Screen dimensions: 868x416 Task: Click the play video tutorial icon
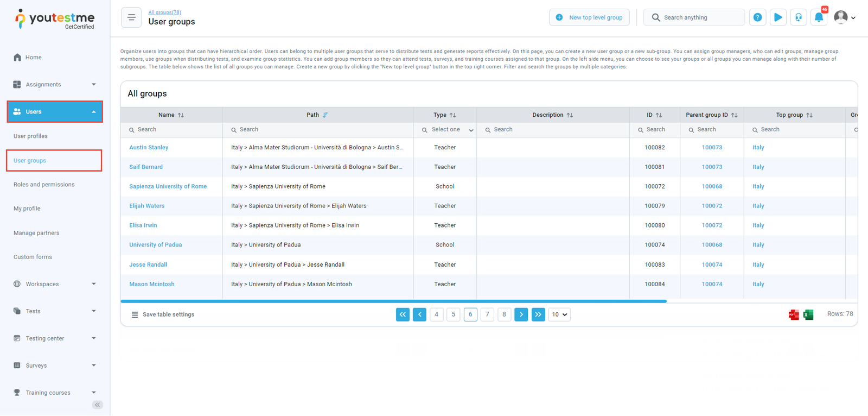coord(778,17)
